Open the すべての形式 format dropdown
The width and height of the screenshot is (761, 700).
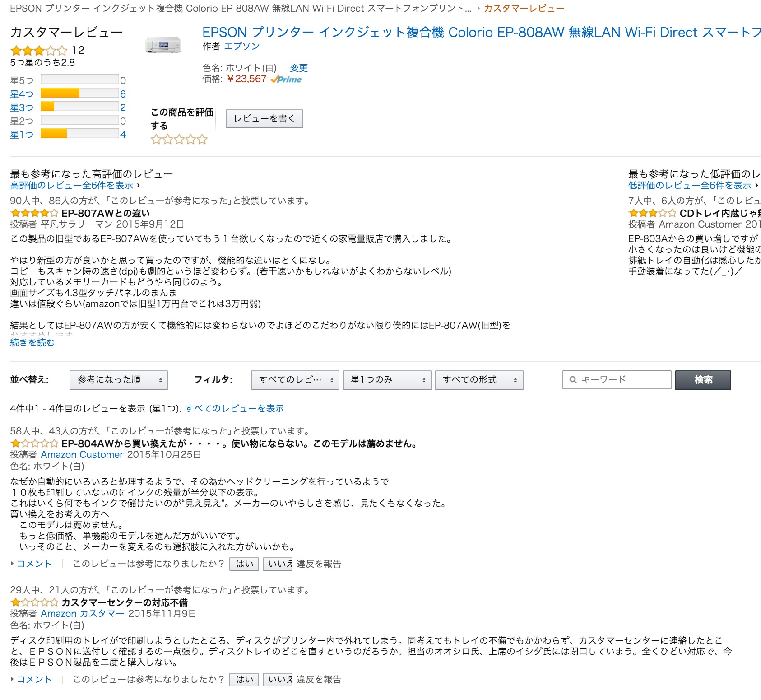[479, 380]
